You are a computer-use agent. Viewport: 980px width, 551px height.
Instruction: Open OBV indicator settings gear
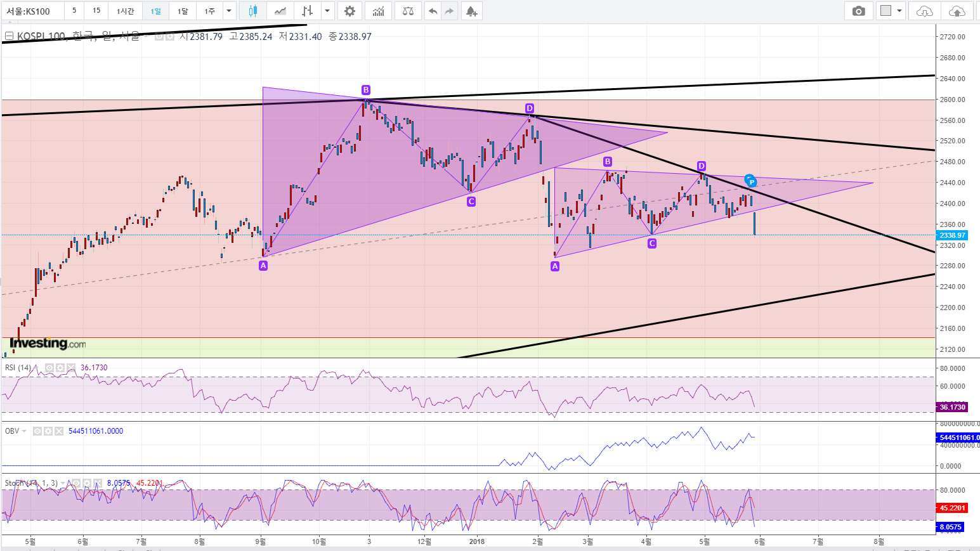point(48,431)
